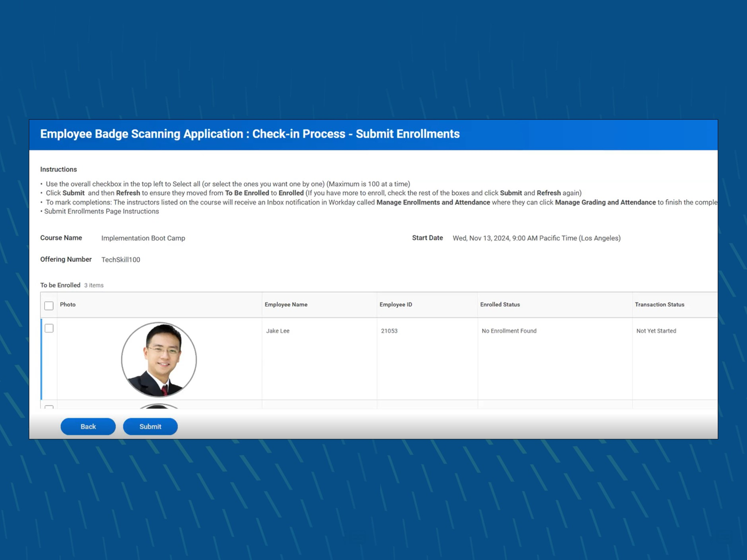The image size is (747, 560).
Task: Click the Submit button
Action: 150,426
